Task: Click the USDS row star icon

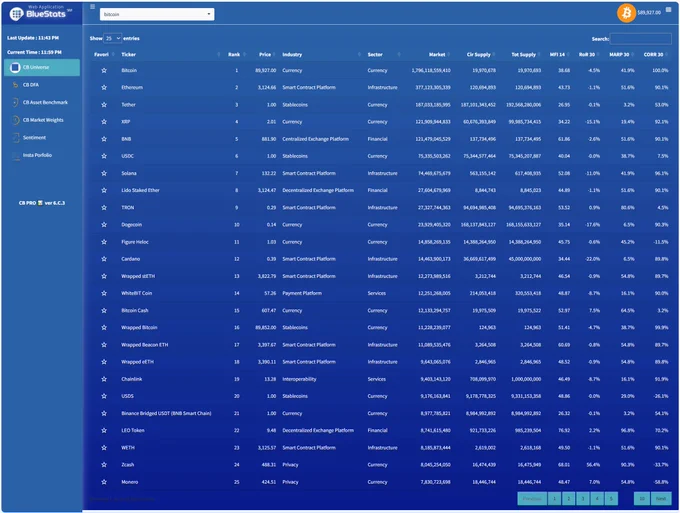Action: (x=104, y=396)
